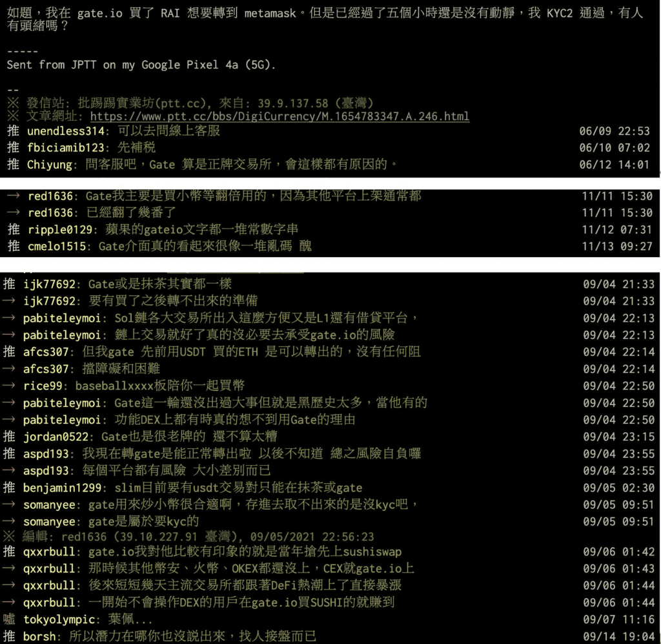Click timestamp 09/07 11:16
The image size is (661, 644).
click(x=618, y=619)
